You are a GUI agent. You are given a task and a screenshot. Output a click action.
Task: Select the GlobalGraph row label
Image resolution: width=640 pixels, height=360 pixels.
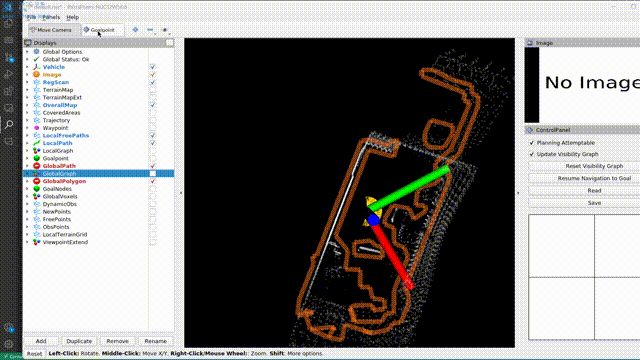60,173
